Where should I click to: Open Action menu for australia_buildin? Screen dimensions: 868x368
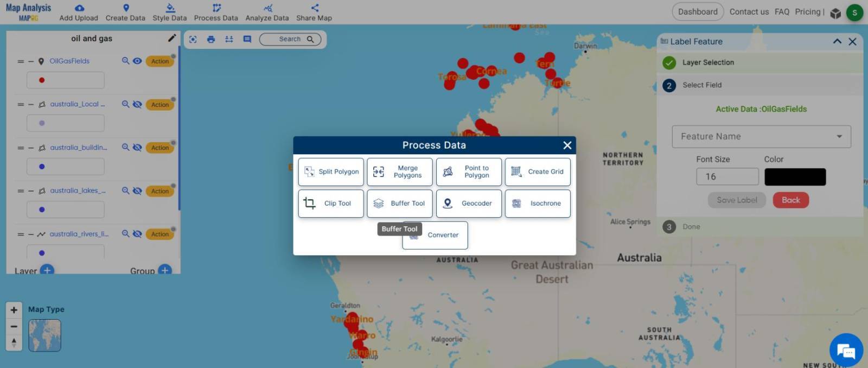pyautogui.click(x=160, y=148)
